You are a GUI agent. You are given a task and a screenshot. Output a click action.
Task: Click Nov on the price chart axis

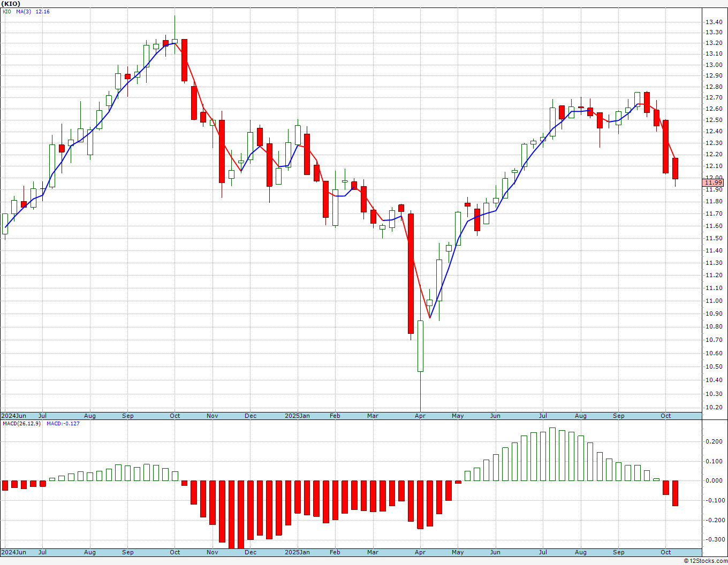tap(213, 416)
